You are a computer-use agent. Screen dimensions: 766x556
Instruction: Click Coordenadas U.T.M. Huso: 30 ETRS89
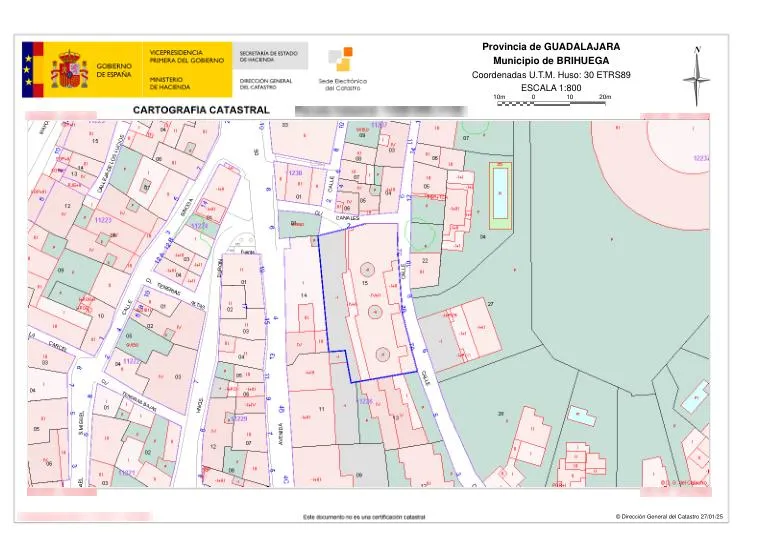tap(551, 75)
